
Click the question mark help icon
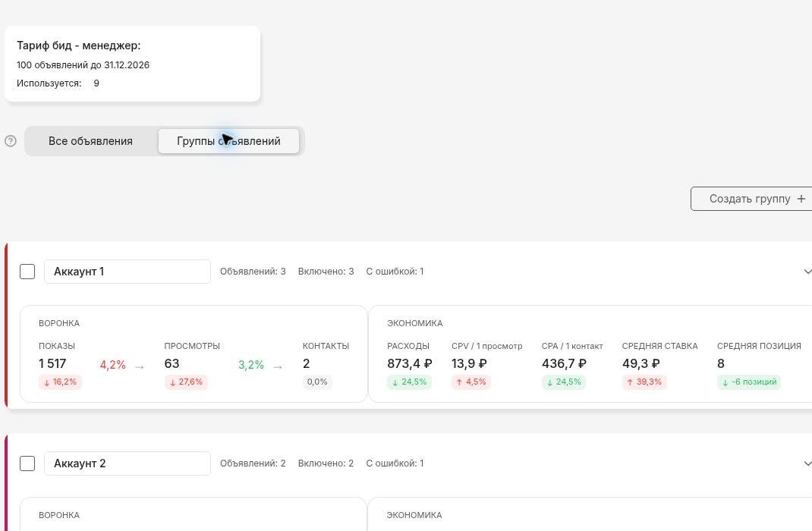click(x=11, y=141)
